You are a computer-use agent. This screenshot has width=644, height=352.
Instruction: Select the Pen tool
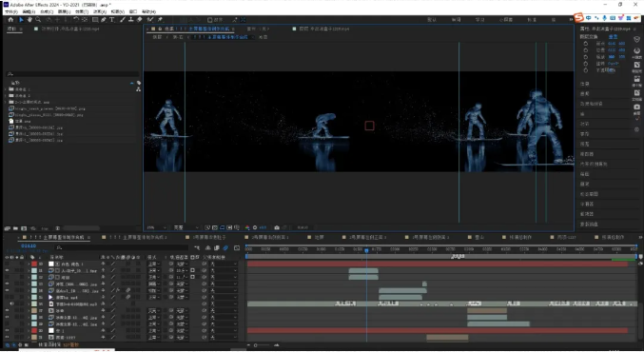(104, 19)
